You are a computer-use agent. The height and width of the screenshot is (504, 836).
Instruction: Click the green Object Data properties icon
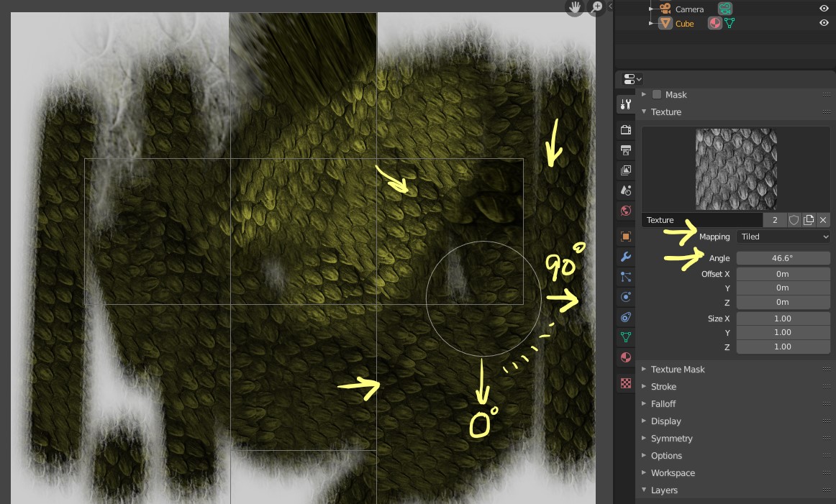tap(625, 336)
